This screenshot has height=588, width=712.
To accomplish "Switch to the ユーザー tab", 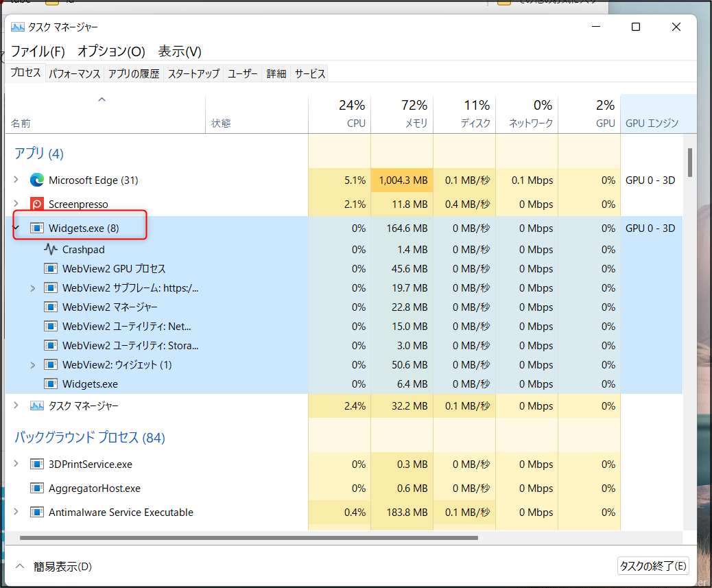I will 243,73.
